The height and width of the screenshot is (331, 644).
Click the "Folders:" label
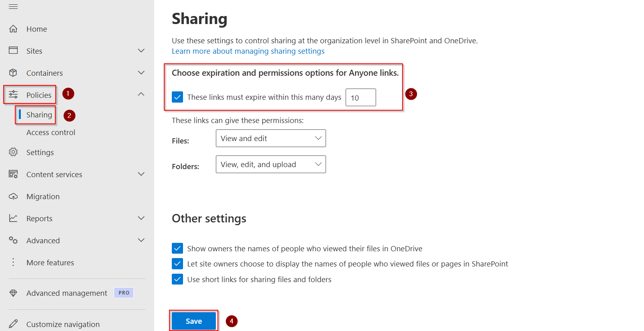(185, 166)
